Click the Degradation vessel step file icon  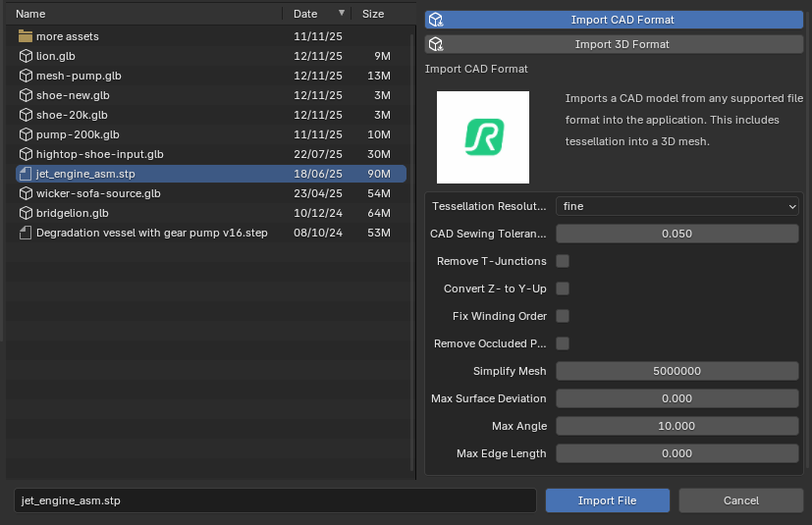[x=26, y=233]
